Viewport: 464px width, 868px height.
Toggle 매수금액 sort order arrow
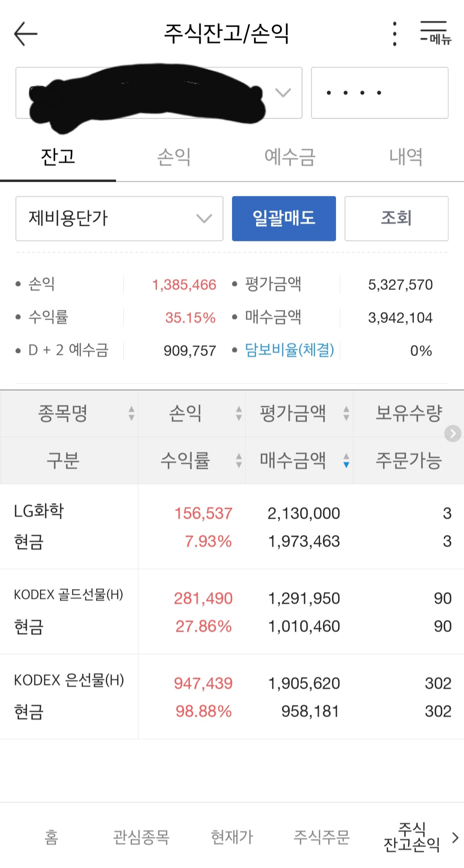(346, 461)
